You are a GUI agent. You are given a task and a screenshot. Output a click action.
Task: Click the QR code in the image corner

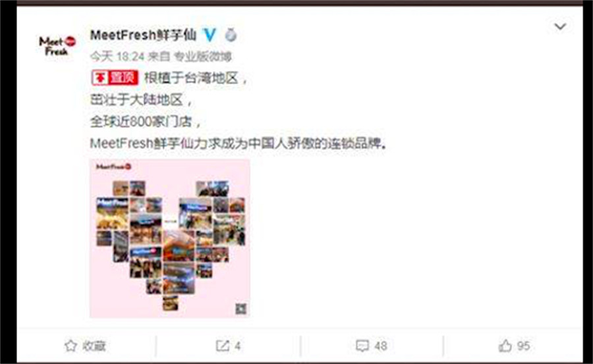(x=241, y=309)
